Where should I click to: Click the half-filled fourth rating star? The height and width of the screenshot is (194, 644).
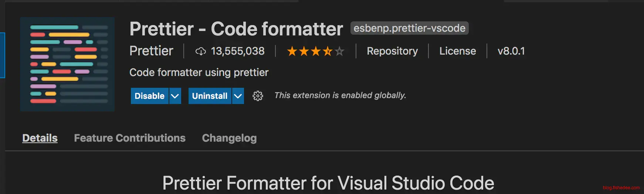328,51
